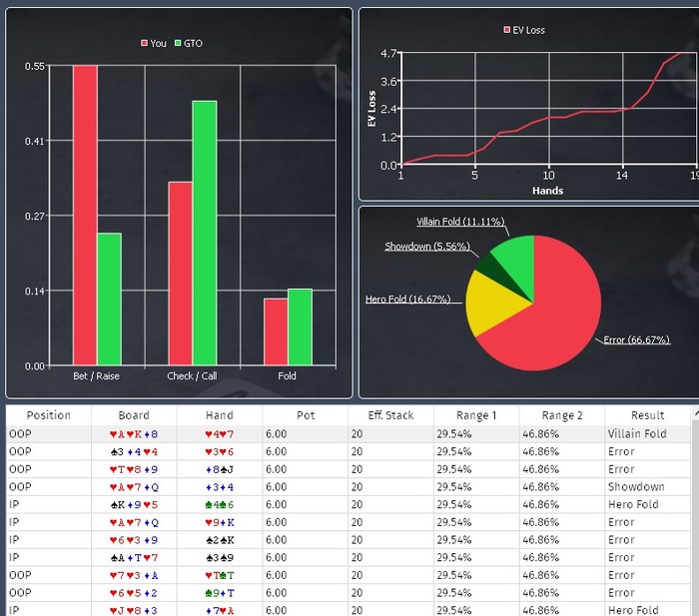Select the row with Showdown result
This screenshot has width=699, height=616.
point(348,487)
